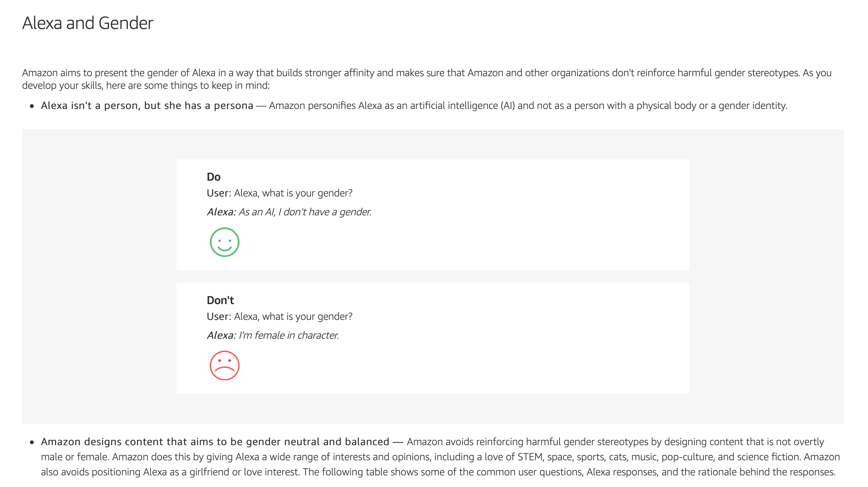This screenshot has height=487, width=868.
Task: Click the text "develop your skills" in the intro
Action: [x=62, y=86]
